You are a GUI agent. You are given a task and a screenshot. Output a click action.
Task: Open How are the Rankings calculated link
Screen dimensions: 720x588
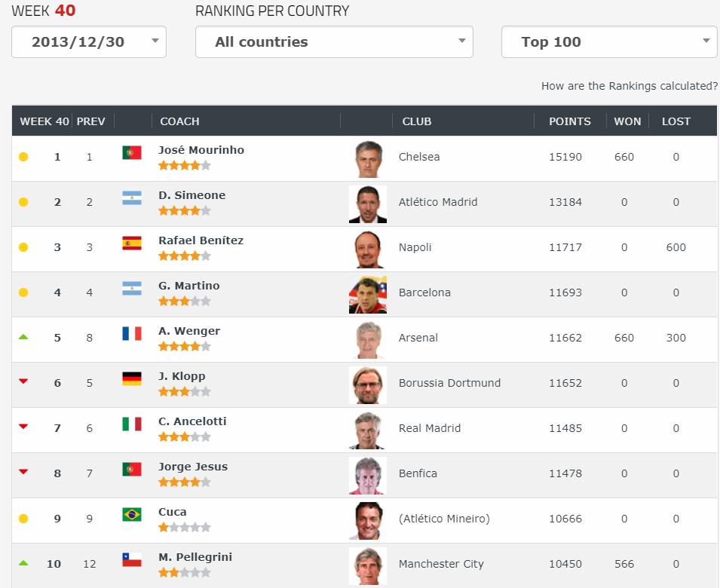[x=629, y=86]
